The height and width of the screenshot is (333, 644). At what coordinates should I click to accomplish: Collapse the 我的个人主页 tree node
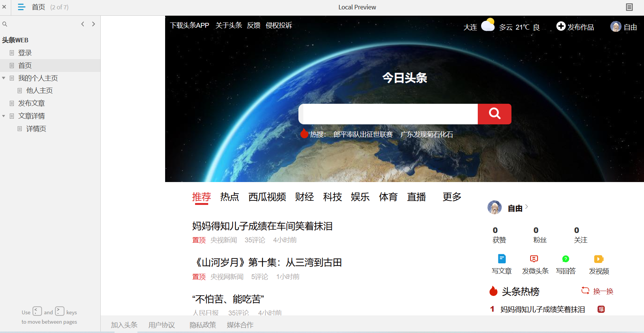(x=4, y=78)
